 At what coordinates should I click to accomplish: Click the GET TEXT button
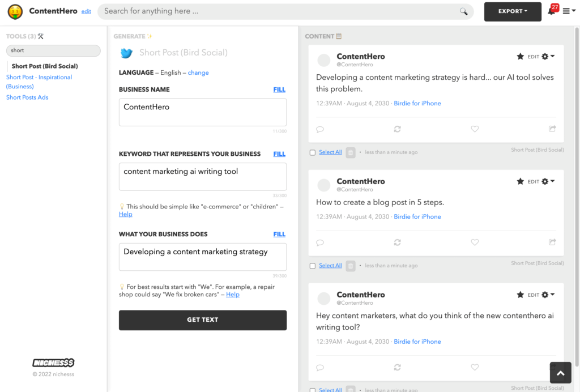click(203, 320)
